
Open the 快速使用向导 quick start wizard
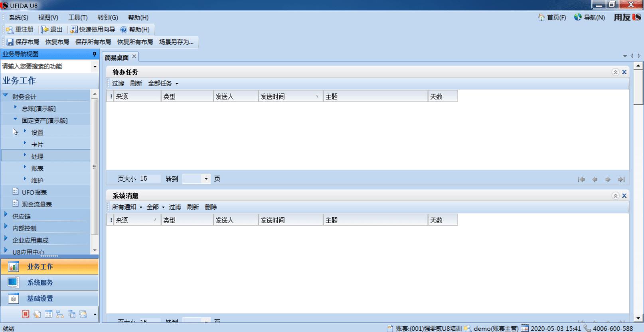(x=93, y=29)
